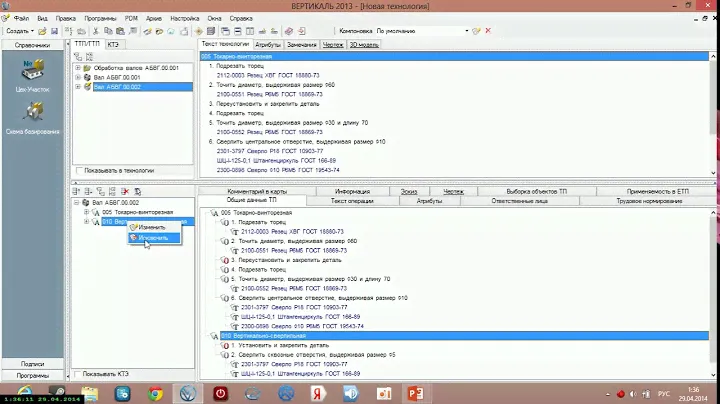The width and height of the screenshot is (720, 404).
Task: Open Google Chrome from the taskbar
Action: 155,393
